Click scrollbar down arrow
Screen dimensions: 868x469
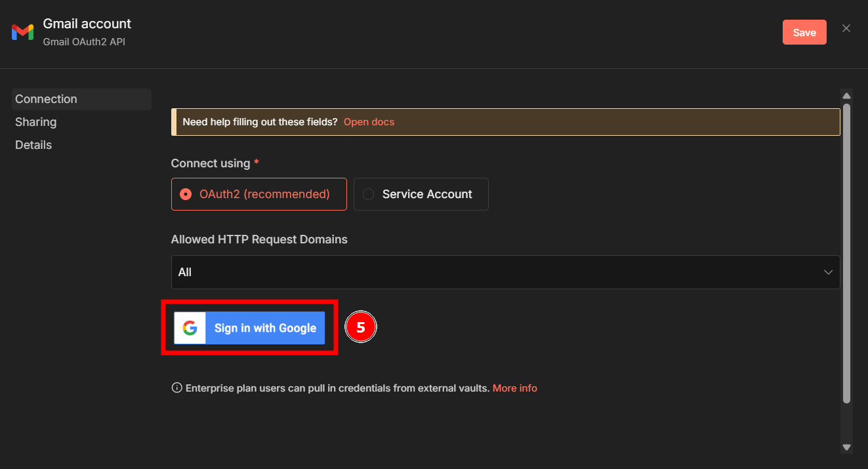(x=846, y=447)
